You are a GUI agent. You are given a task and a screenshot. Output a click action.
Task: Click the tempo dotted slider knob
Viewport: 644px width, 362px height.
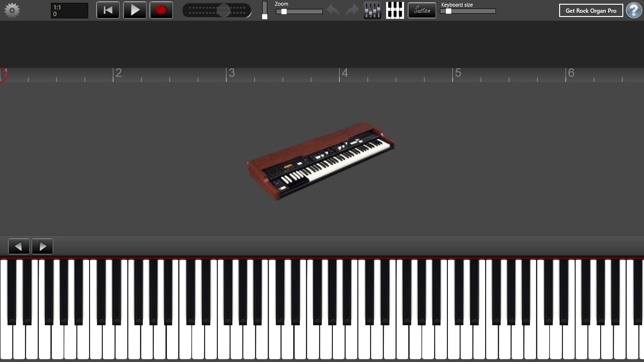tap(223, 10)
